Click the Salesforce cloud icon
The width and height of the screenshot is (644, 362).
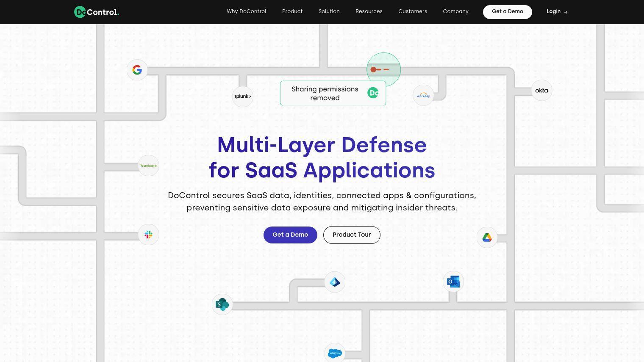point(335,353)
